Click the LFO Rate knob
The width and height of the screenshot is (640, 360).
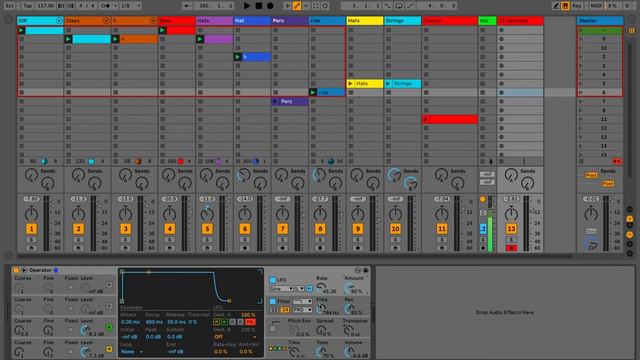321,288
